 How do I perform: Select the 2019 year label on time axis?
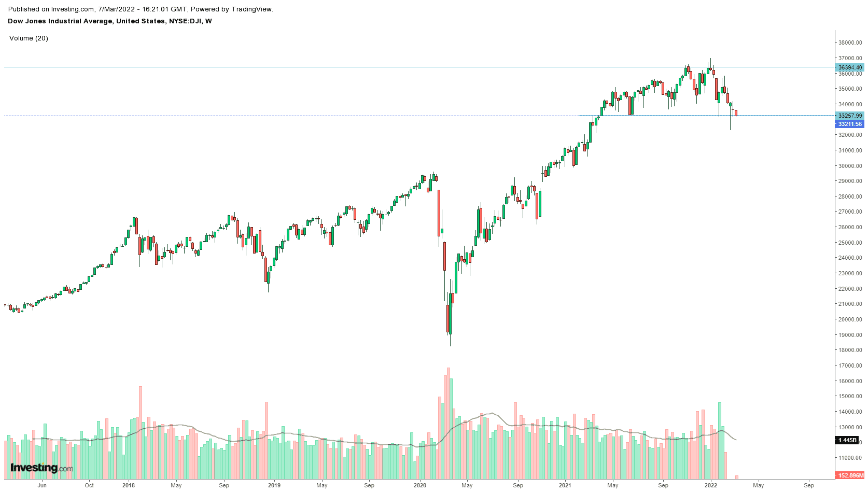tap(274, 486)
